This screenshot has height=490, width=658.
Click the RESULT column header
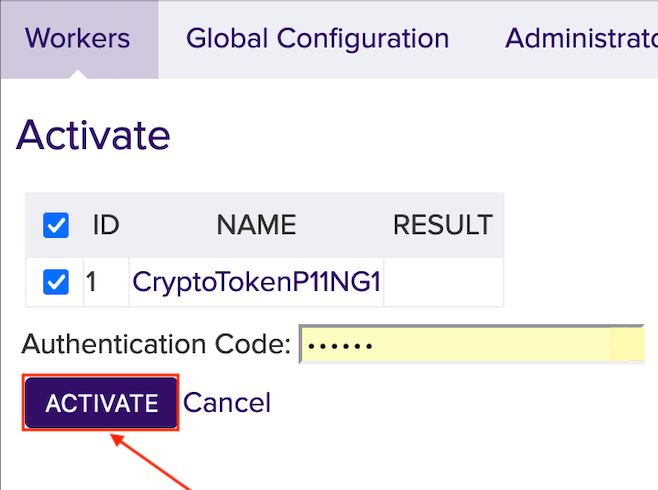point(442,225)
